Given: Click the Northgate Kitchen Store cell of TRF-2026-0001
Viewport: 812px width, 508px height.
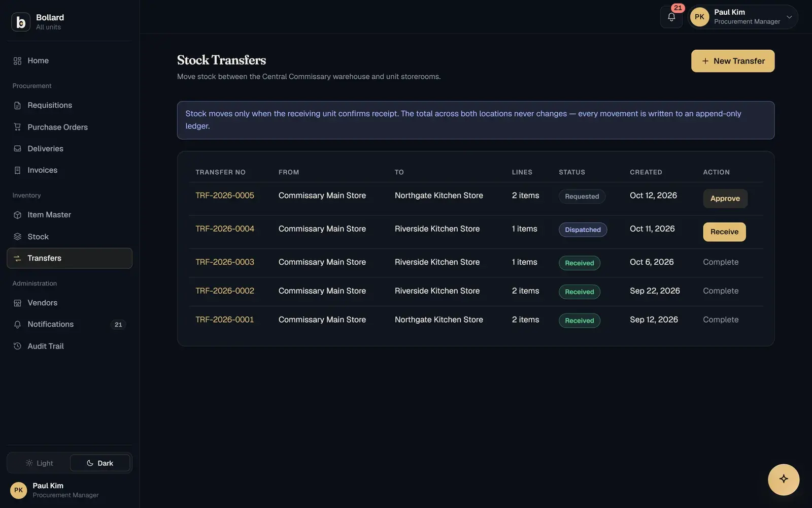Looking at the screenshot, I should point(439,320).
